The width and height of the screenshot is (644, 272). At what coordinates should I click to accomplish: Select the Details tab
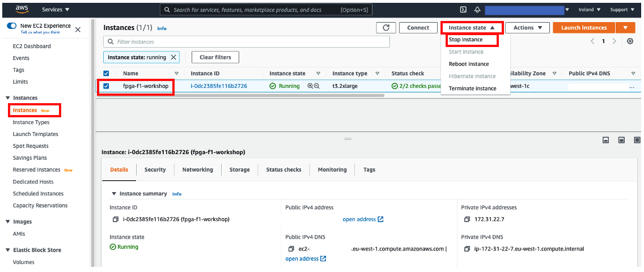(119, 169)
